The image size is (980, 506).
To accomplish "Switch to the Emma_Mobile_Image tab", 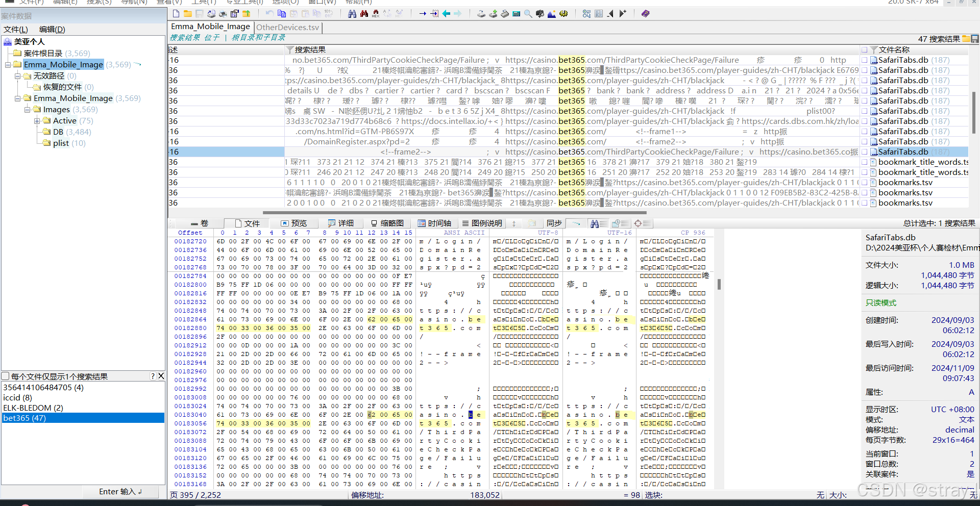I will (210, 27).
